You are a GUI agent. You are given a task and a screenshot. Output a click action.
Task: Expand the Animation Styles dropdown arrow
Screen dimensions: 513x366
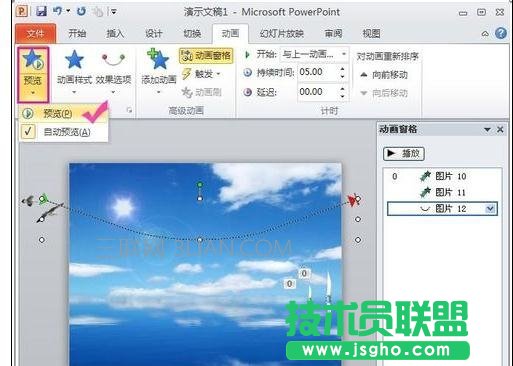74,92
